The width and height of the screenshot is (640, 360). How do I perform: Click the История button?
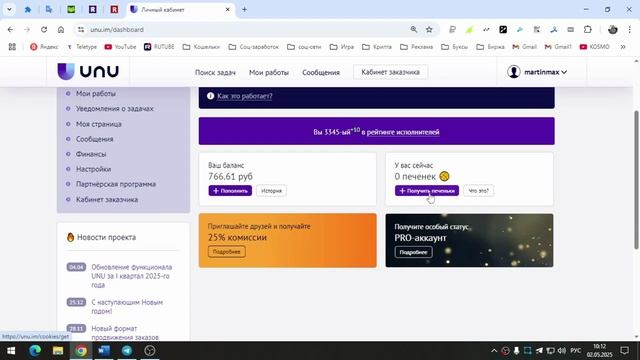pos(271,191)
